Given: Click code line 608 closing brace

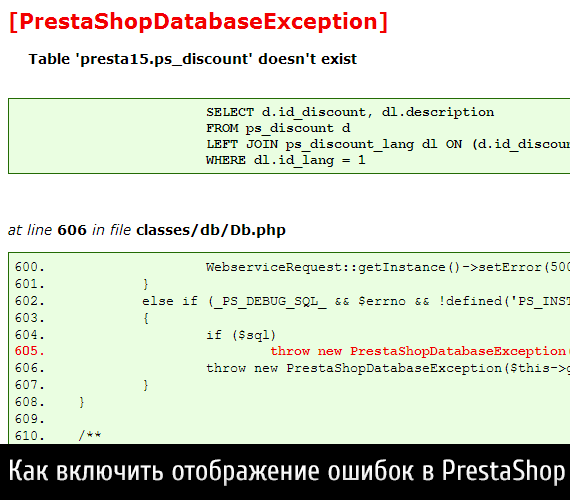Looking at the screenshot, I should point(49,402).
